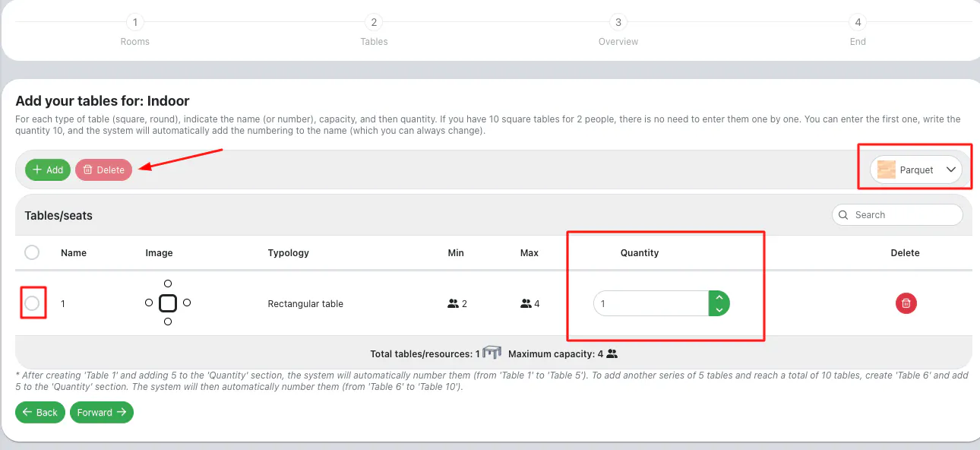Viewport: 980px width, 450px height.
Task: Click the Parquet floor texture swatch
Action: pos(886,170)
